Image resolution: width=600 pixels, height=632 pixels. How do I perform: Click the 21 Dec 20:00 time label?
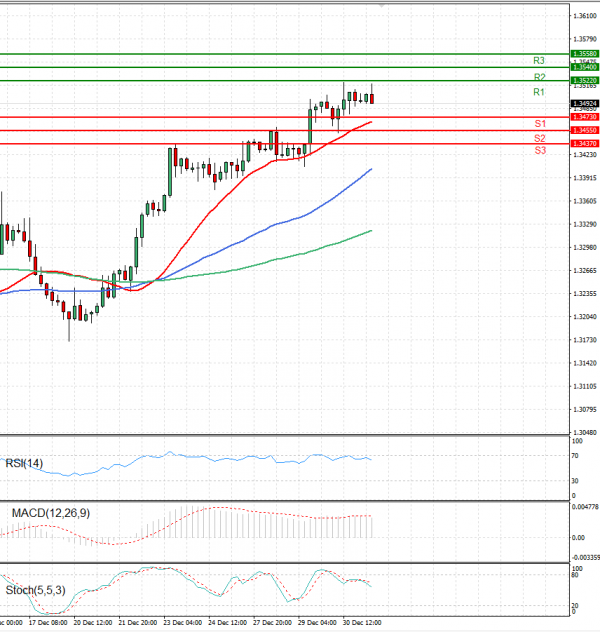(138, 623)
